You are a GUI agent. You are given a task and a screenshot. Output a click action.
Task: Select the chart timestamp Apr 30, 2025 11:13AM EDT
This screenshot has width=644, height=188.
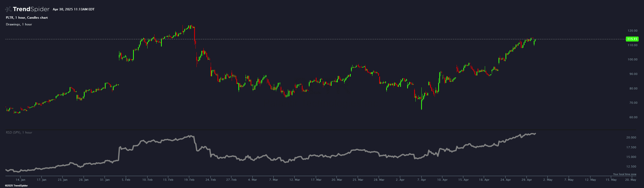click(x=74, y=9)
